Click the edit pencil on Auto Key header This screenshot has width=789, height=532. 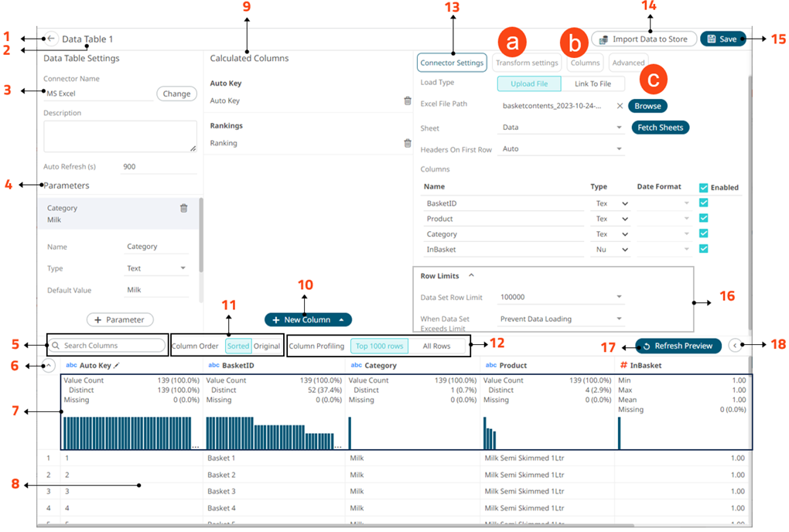pyautogui.click(x=117, y=366)
